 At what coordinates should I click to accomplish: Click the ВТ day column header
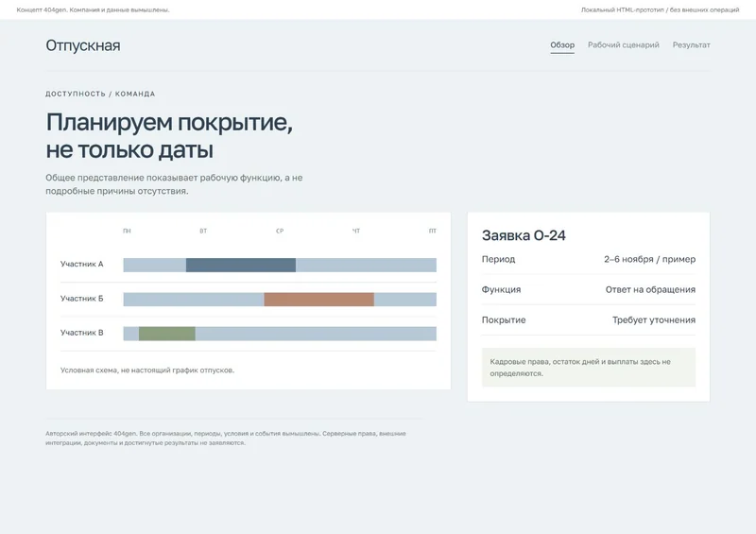pos(203,231)
